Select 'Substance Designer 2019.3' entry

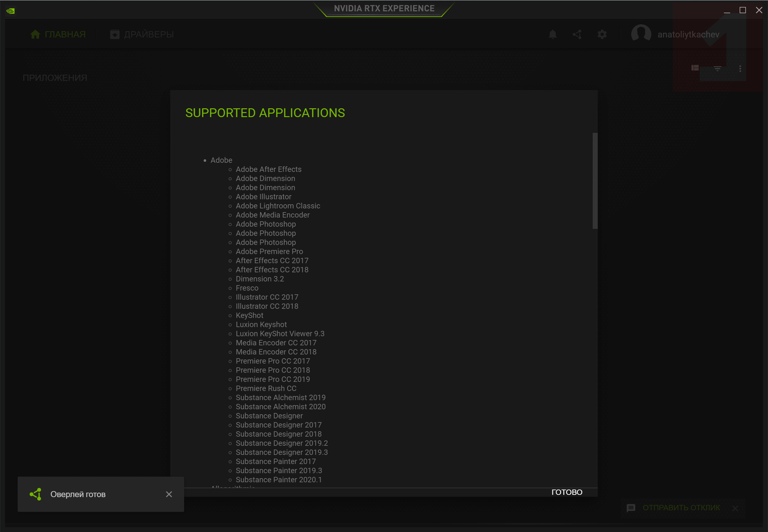[x=282, y=453]
